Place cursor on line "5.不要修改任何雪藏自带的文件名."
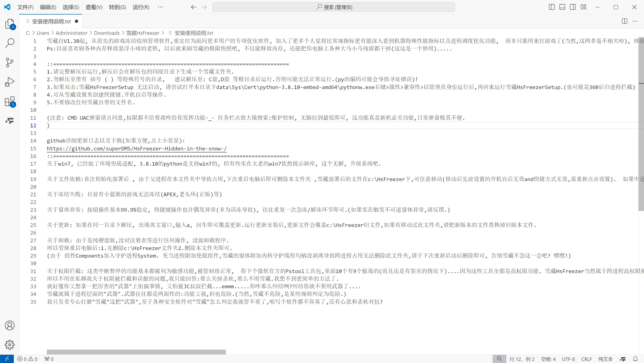 click(x=91, y=102)
